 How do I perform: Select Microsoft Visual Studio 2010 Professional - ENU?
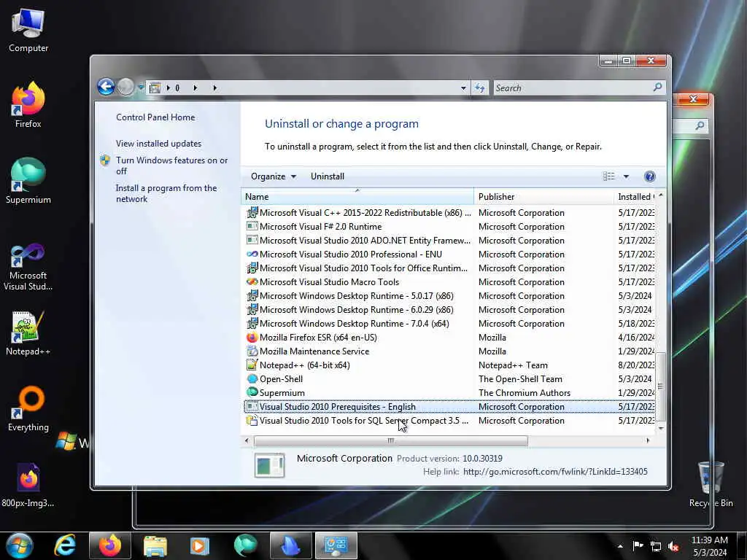point(449,254)
